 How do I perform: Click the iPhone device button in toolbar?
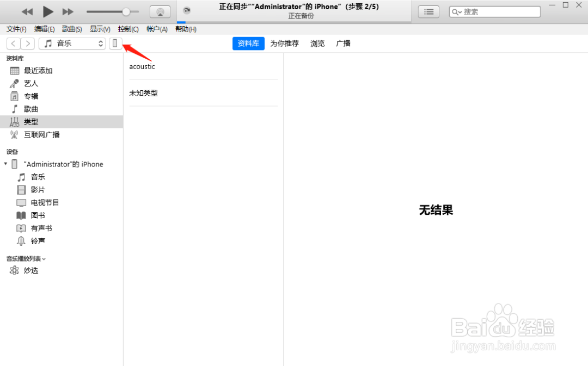click(115, 44)
